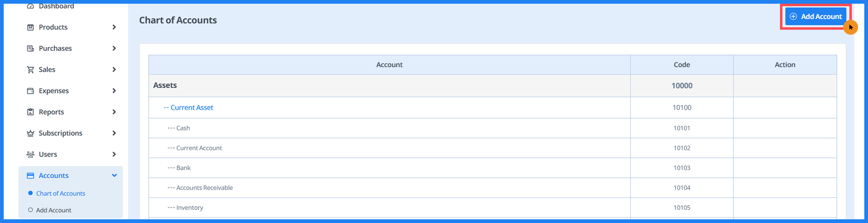Click the Expenses wallet icon
The width and height of the screenshot is (868, 223).
pyautogui.click(x=30, y=91)
